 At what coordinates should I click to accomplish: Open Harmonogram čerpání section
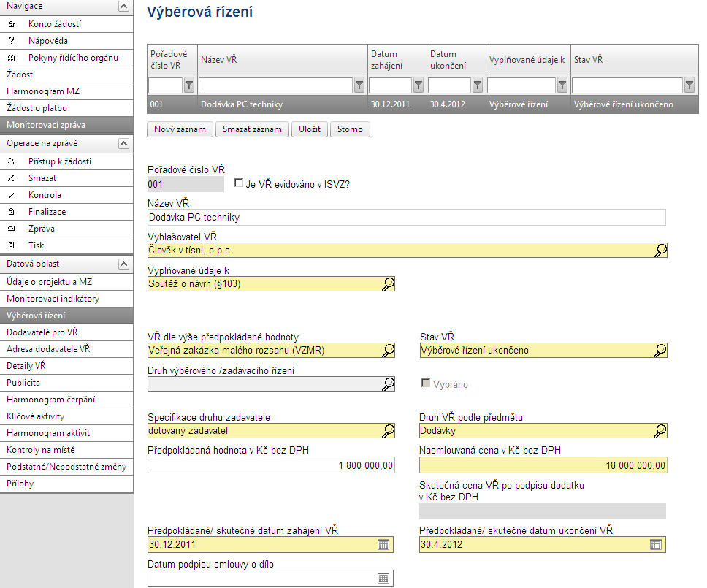66,400
